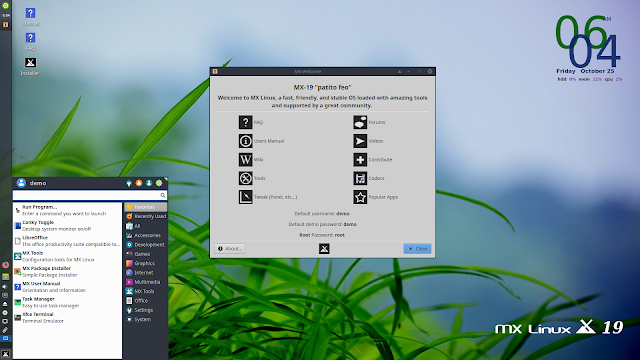Click switch user icon in menu header

click(x=149, y=183)
